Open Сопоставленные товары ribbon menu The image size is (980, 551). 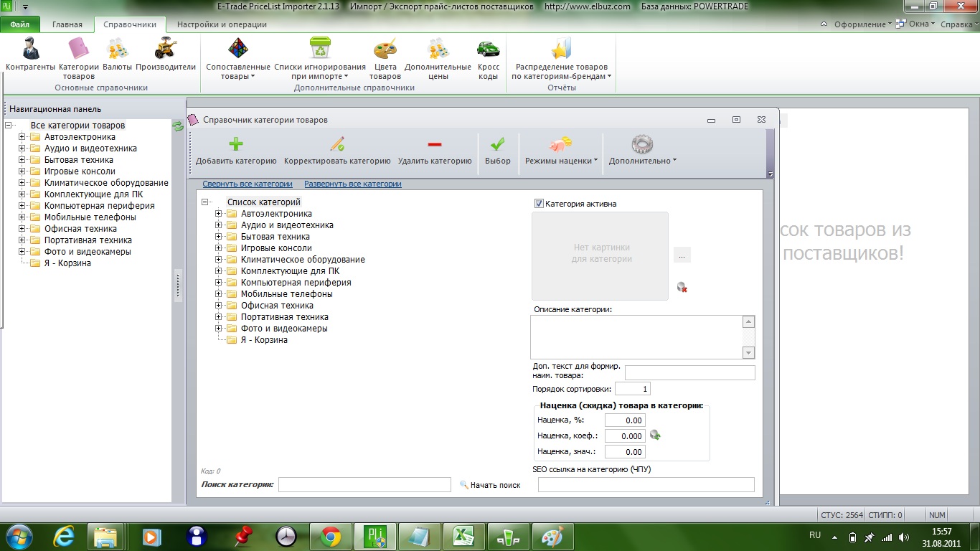click(x=238, y=58)
